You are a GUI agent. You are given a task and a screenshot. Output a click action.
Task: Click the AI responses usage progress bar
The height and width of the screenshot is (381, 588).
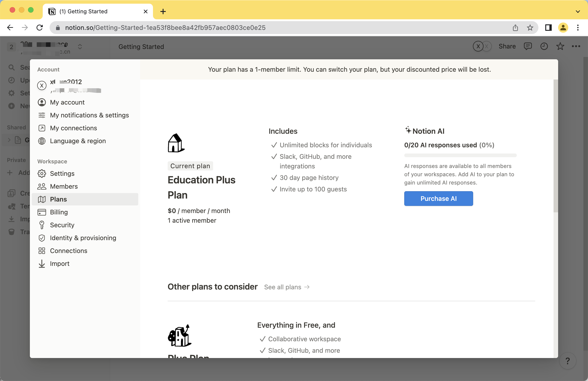[x=460, y=156]
